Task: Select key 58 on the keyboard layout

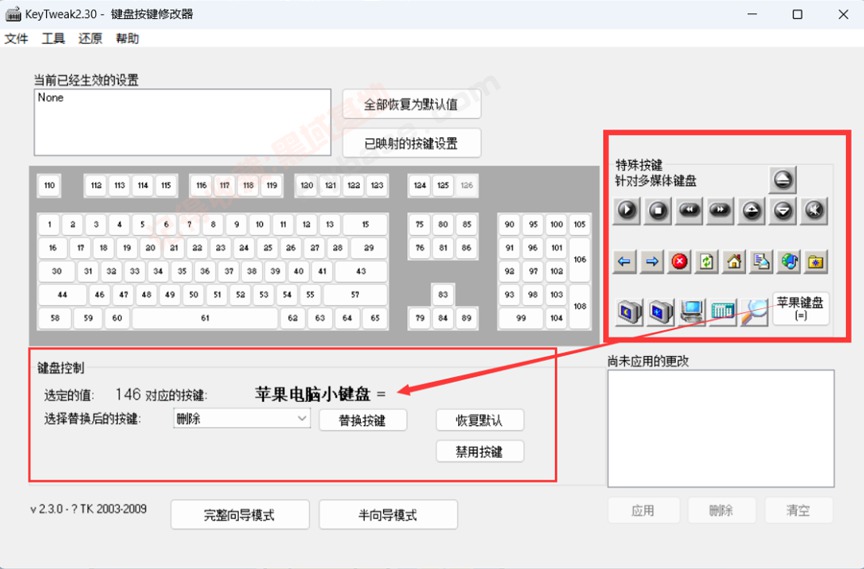Action: point(55,318)
